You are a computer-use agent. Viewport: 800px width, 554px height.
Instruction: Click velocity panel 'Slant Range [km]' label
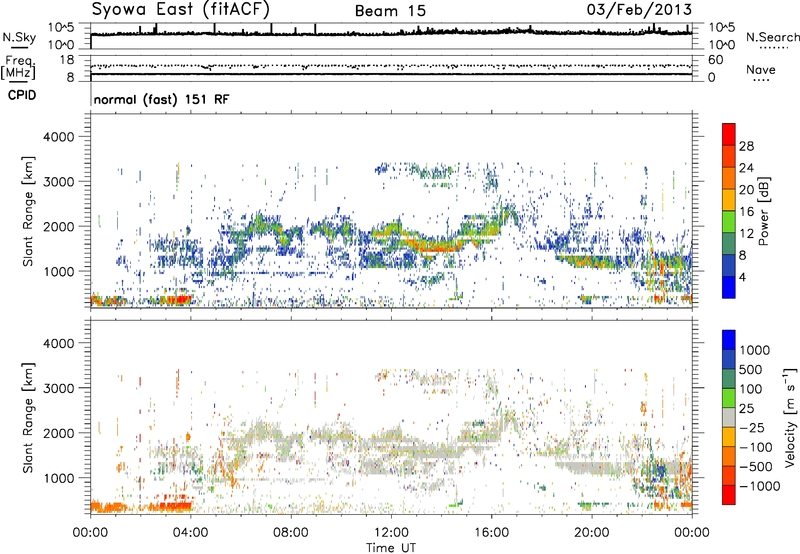[28, 418]
